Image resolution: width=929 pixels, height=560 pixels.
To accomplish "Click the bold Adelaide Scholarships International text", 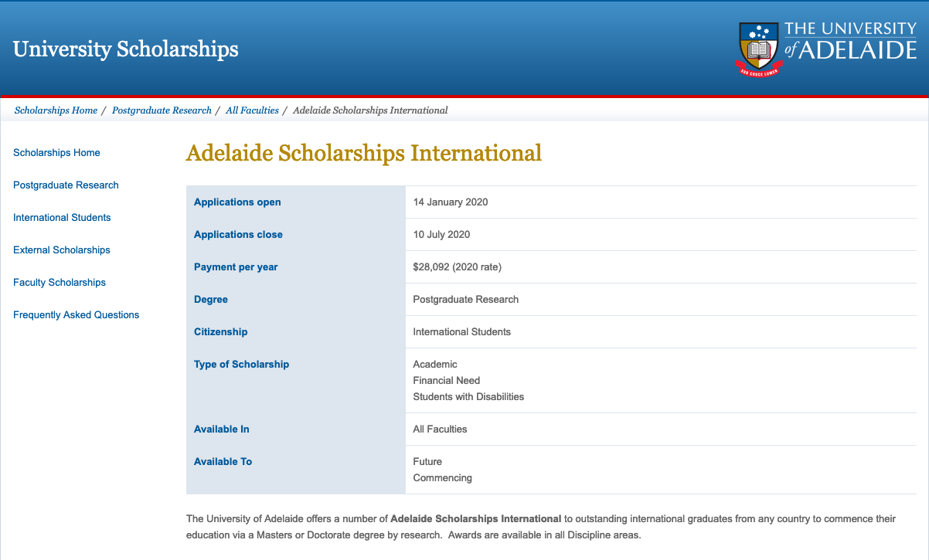I will click(476, 519).
